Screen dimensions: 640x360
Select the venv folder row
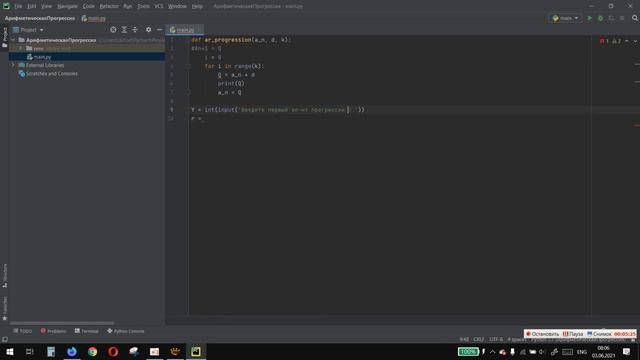tap(87, 48)
